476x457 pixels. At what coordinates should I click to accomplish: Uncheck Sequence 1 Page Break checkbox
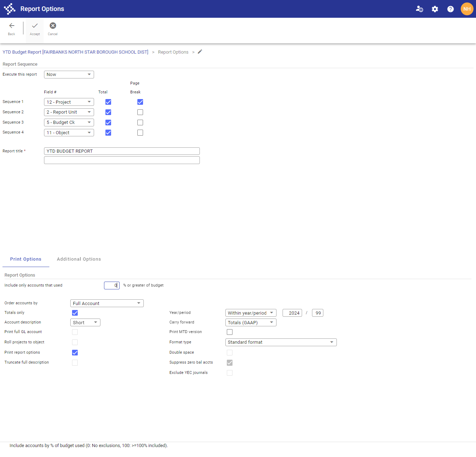140,102
